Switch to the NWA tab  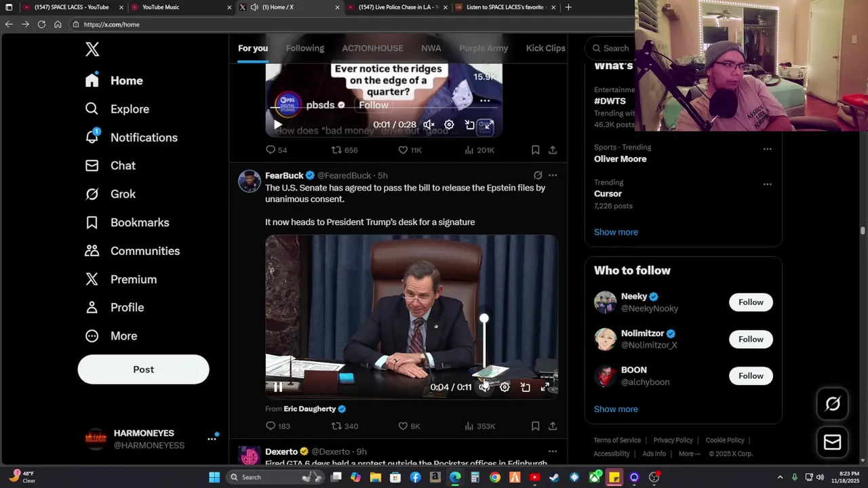(431, 48)
